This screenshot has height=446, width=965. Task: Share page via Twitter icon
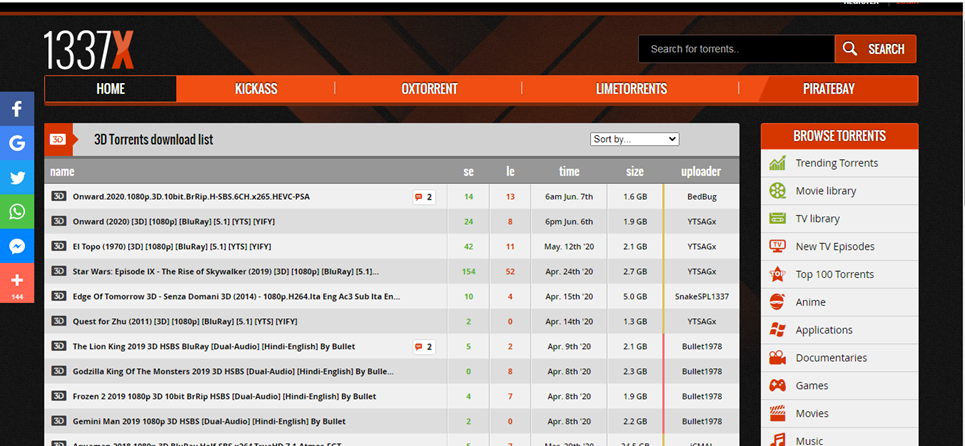[x=17, y=178]
